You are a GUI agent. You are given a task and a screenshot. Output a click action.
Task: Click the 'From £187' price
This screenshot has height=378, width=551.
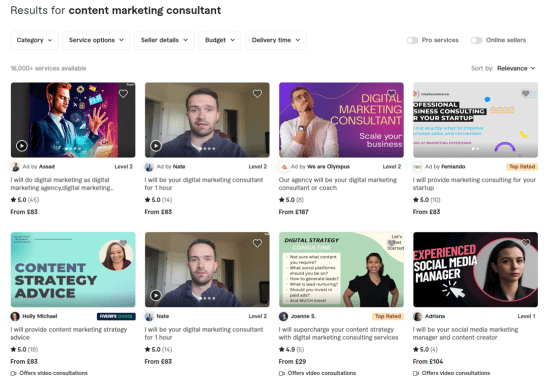[293, 212]
